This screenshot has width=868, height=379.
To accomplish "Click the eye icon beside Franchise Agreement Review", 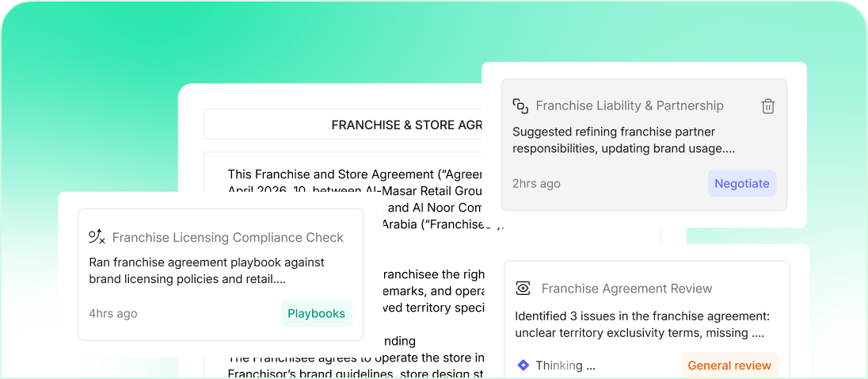I will click(x=523, y=288).
